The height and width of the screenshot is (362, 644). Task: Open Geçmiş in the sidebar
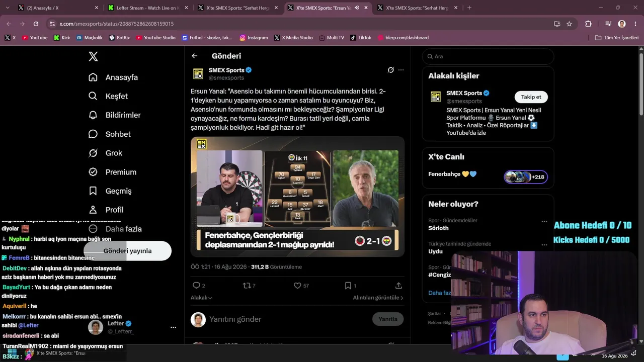110,191
